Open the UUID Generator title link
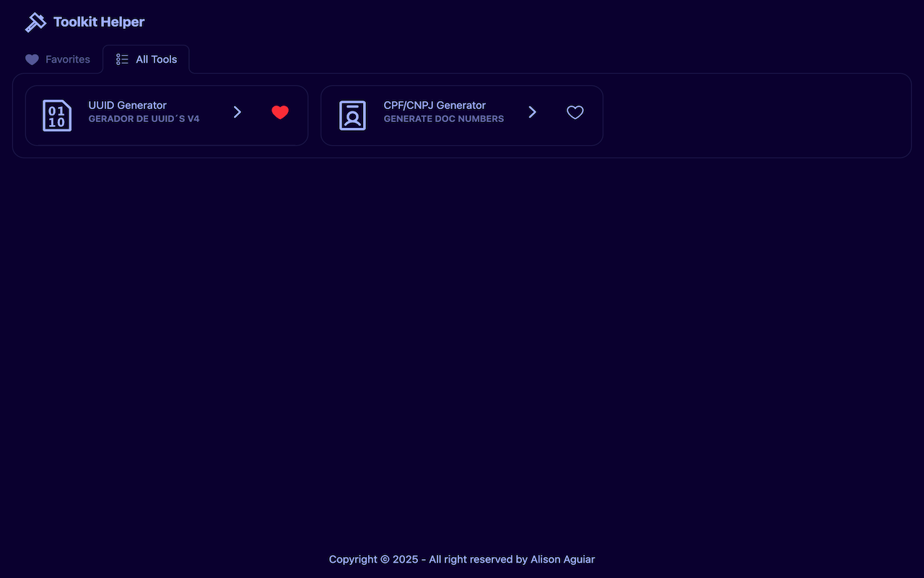Screen dimensions: 924x578 click(127, 105)
